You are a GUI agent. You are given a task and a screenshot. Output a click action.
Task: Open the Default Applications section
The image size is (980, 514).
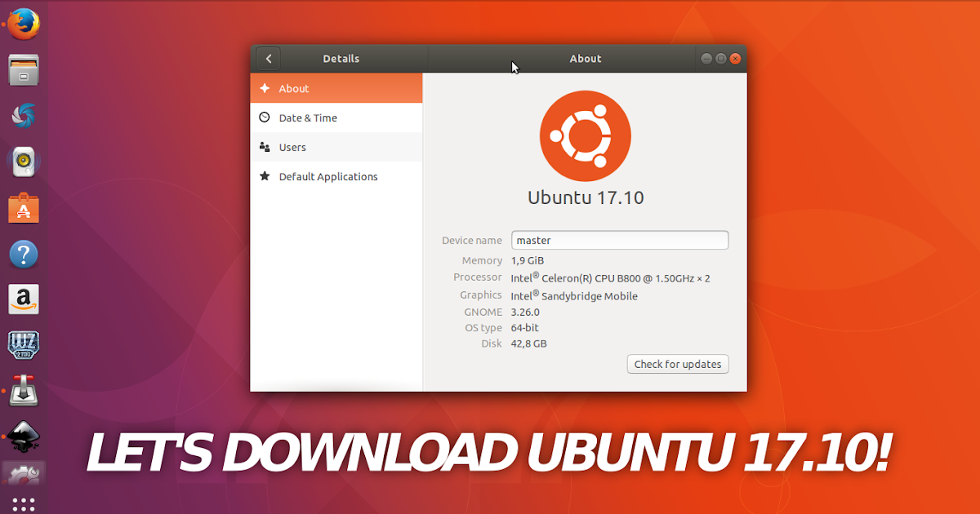pyautogui.click(x=328, y=176)
